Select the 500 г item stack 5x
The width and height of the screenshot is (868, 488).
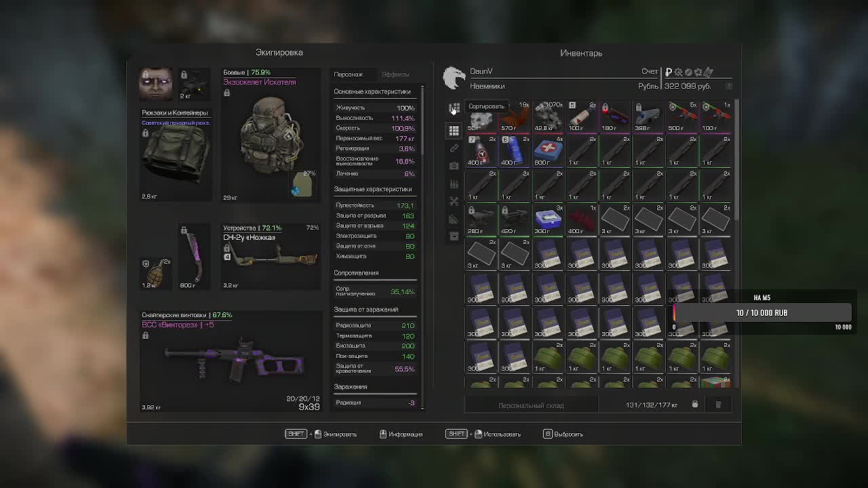pyautogui.click(x=682, y=116)
